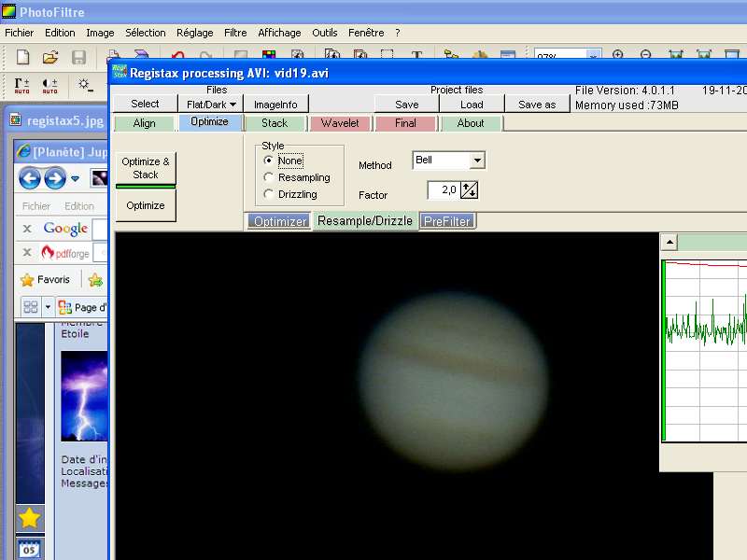The height and width of the screenshot is (560, 747).
Task: Click PhotoFiltre Auto contrast icon
Action: pyautogui.click(x=50, y=86)
